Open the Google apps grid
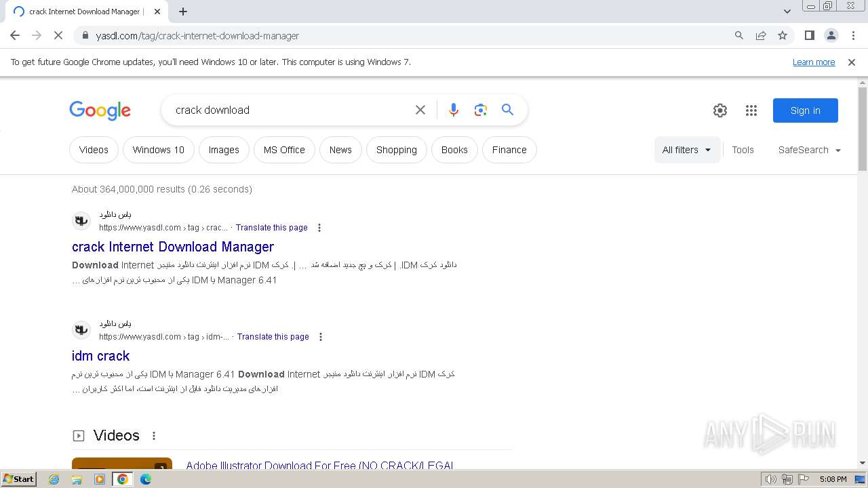Viewport: 868px width, 488px height. [x=751, y=110]
